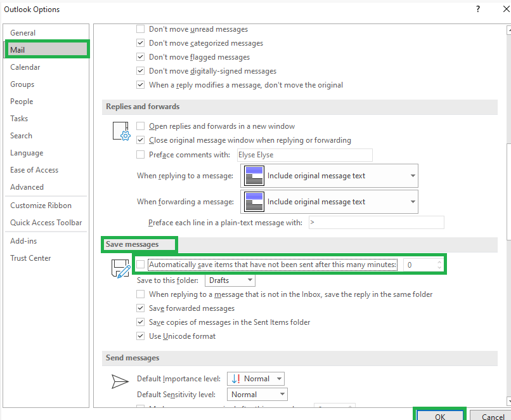Enable Don't move unread messages
The height and width of the screenshot is (420, 511).
141,29
